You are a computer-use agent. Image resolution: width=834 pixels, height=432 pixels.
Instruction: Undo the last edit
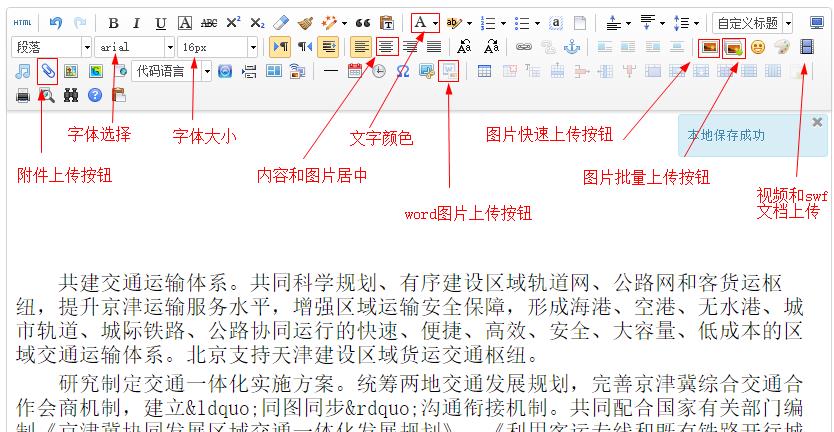coord(56,22)
